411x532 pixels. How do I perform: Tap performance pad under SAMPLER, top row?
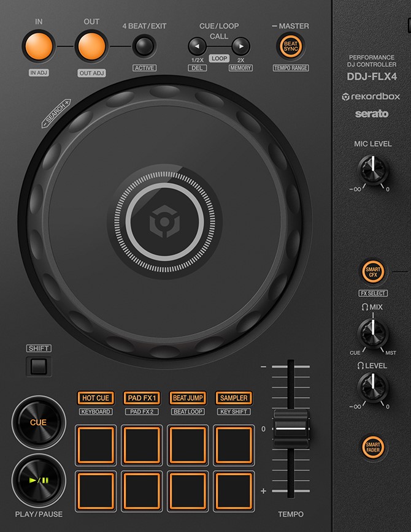click(234, 445)
